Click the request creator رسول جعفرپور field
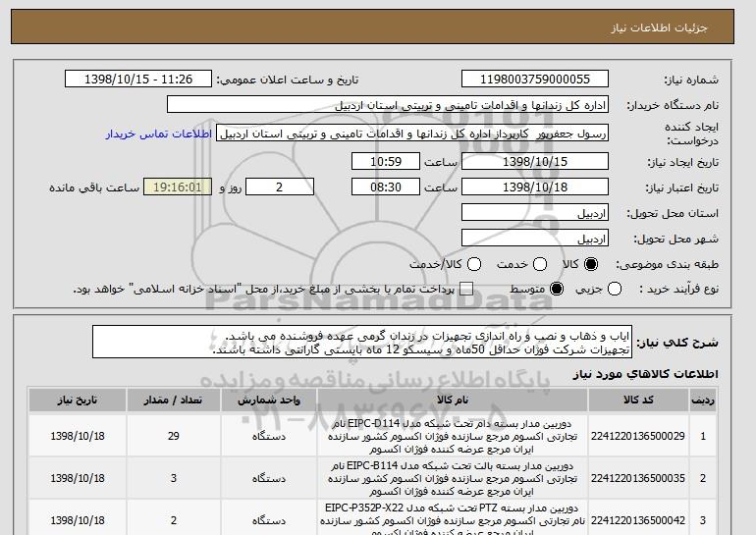This screenshot has height=535, width=756. tap(412, 134)
